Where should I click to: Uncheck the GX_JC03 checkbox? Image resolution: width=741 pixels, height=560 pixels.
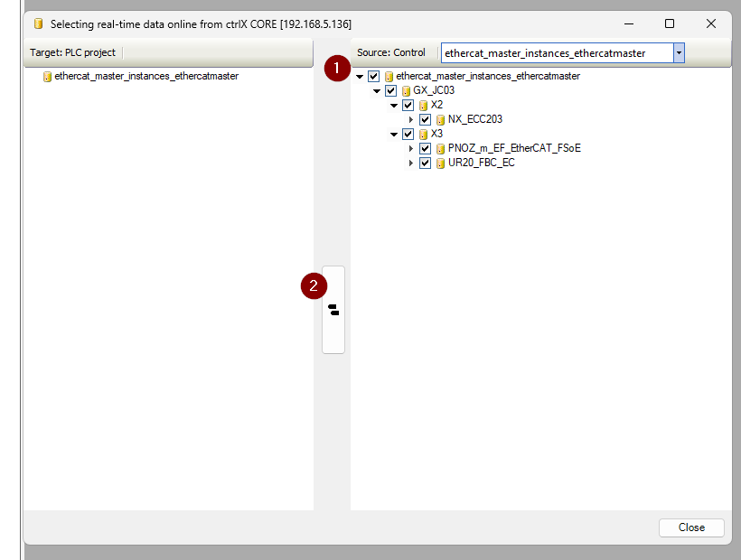tap(390, 90)
